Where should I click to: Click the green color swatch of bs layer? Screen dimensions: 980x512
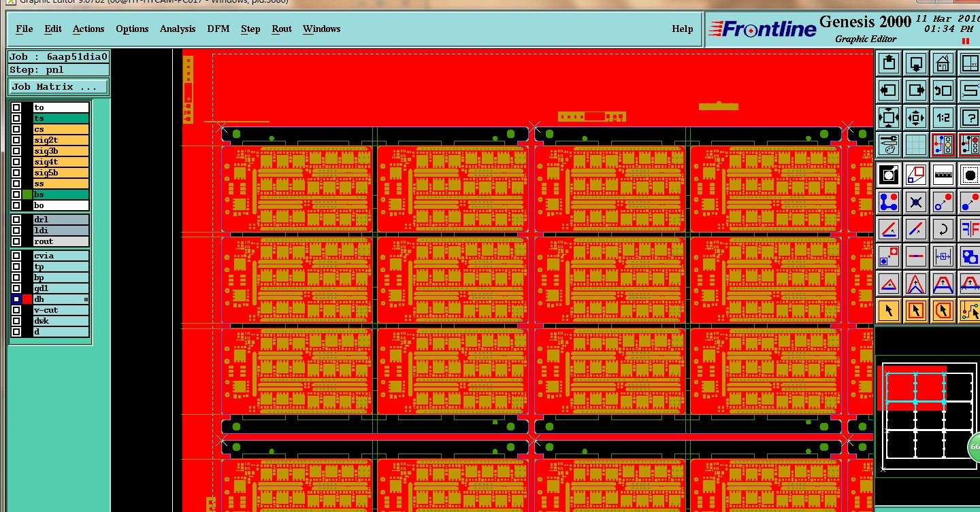click(27, 194)
